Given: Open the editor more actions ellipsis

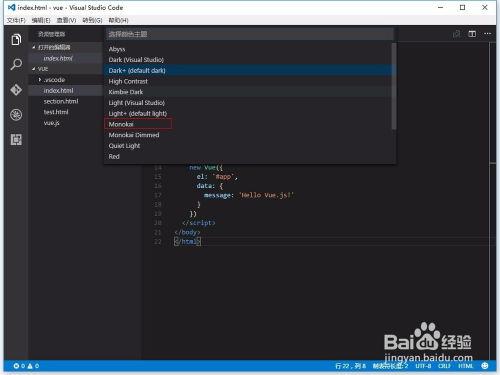Looking at the screenshot, I should point(487,34).
